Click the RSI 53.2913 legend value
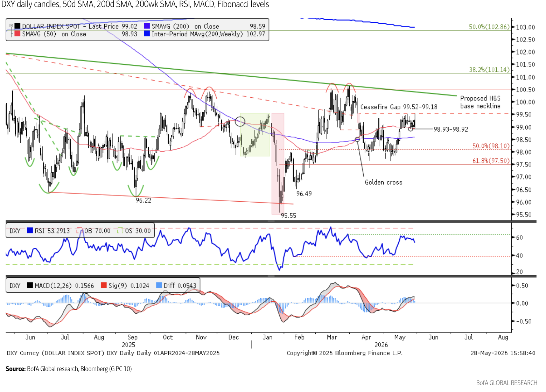 point(52,231)
